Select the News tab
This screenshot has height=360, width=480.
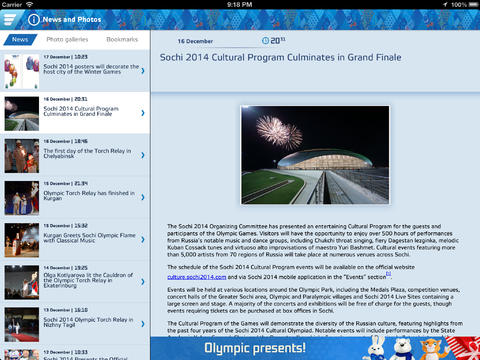pyautogui.click(x=20, y=39)
